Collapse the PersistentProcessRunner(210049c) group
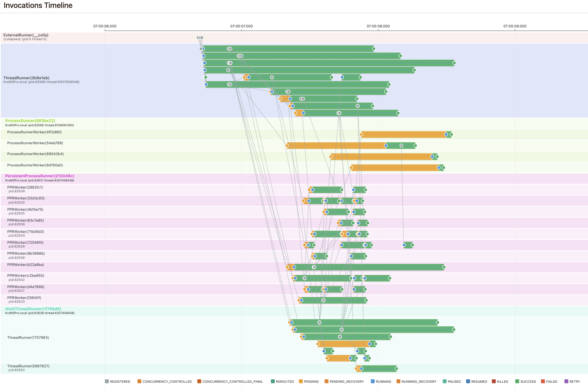The width and height of the screenshot is (588, 391). 39,176
